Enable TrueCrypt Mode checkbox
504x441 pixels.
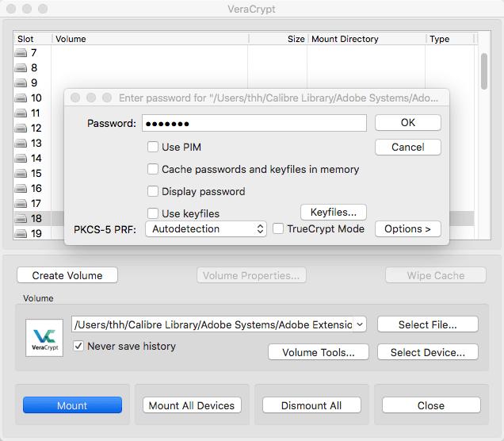[278, 228]
